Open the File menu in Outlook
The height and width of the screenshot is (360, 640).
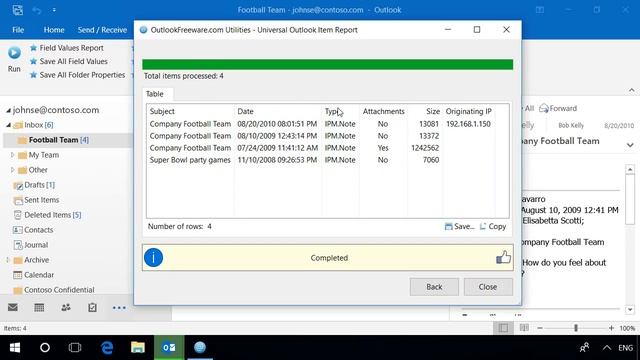click(x=18, y=30)
